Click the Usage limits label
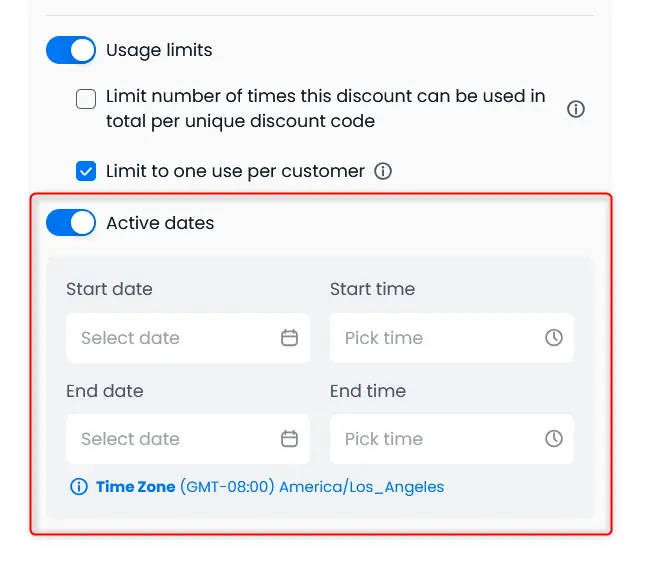This screenshot has width=647, height=566. click(x=159, y=50)
